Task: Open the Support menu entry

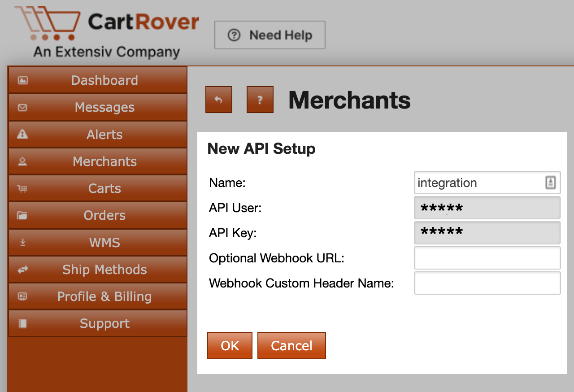Action: 104,323
